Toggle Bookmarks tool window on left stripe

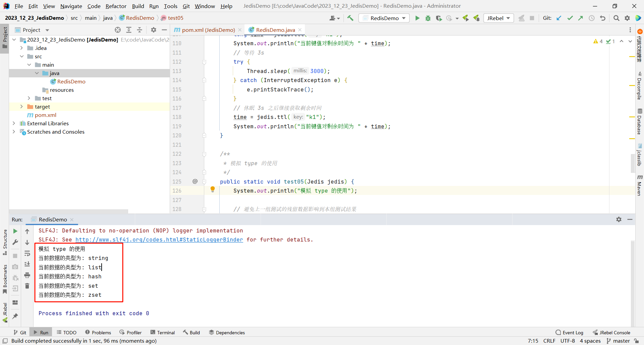5,279
